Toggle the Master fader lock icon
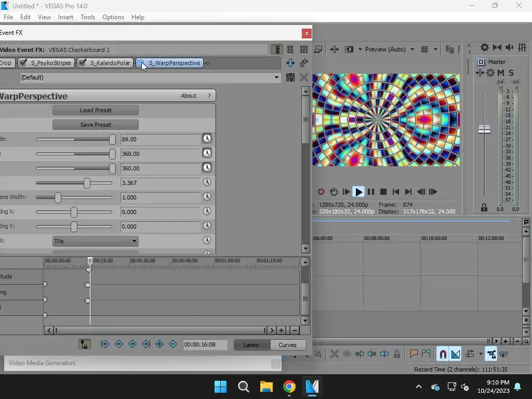Viewport: 532px width, 399px height. click(x=484, y=208)
